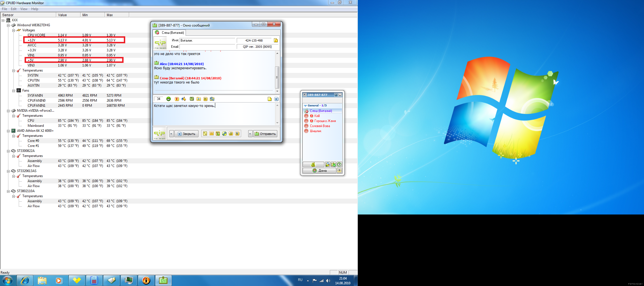The height and width of the screenshot is (286, 644).
Task: Open contact info via yellow i icon
Action: 276,40
